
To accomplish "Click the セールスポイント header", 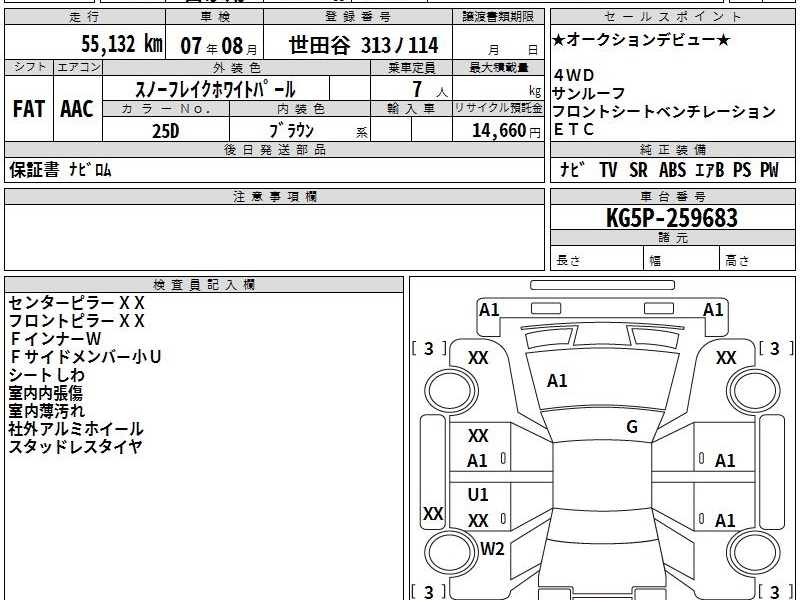I will [x=672, y=17].
